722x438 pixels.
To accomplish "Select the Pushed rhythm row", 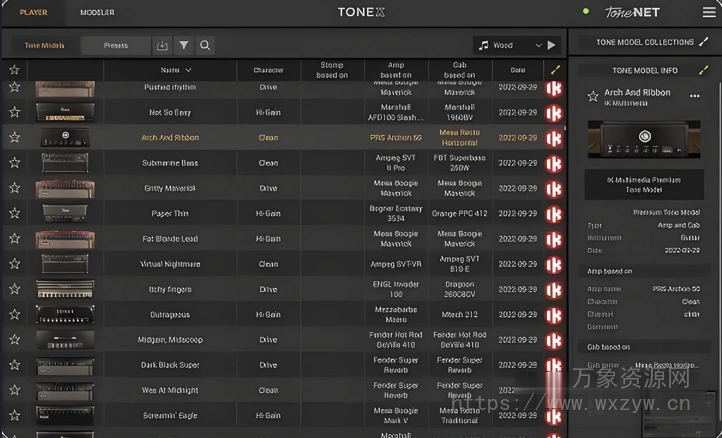I will tap(284, 89).
